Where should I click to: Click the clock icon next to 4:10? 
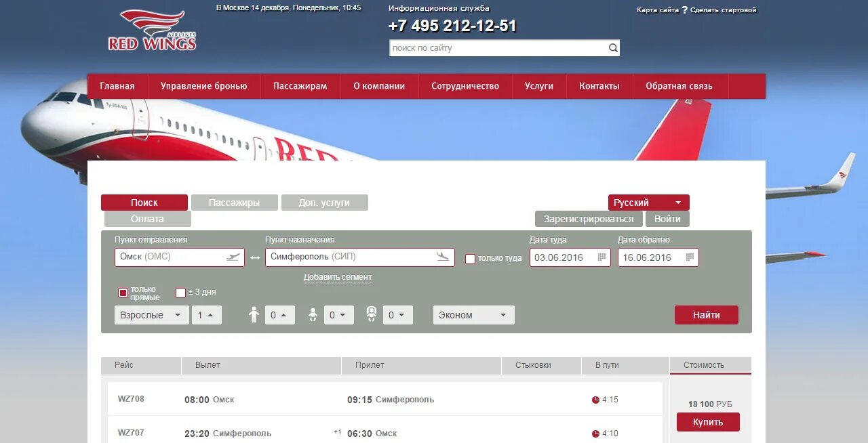595,434
